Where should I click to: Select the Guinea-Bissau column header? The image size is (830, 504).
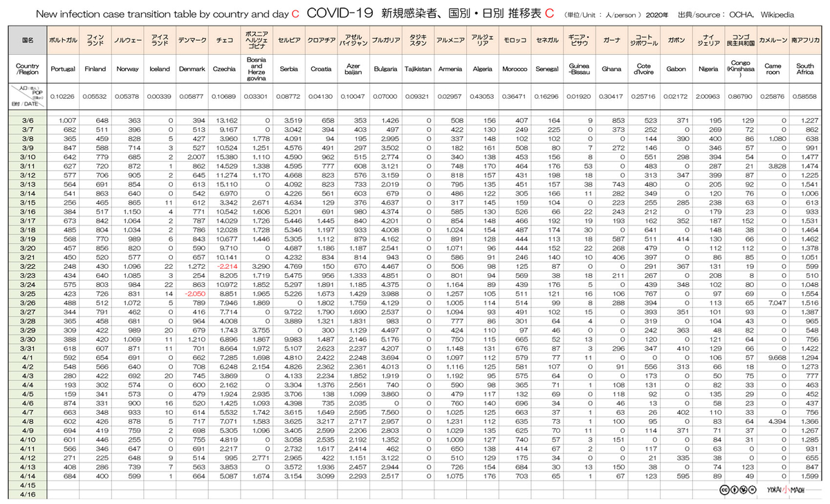coord(579,69)
